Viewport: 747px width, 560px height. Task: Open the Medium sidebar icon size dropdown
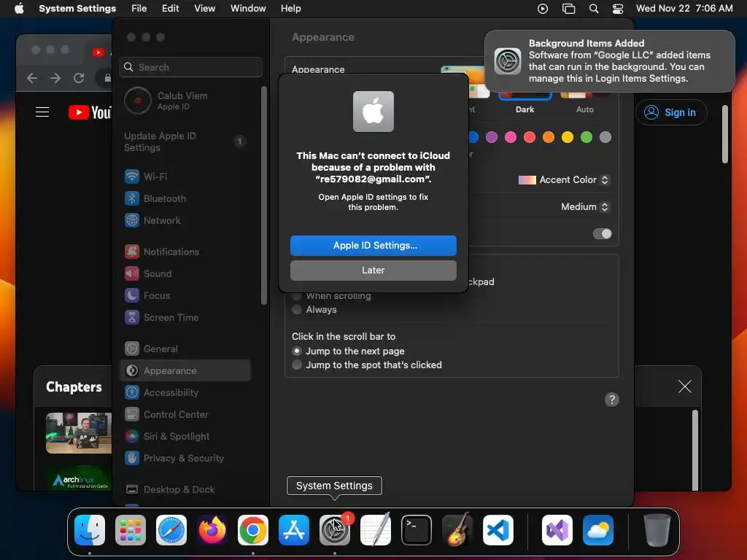click(x=584, y=206)
